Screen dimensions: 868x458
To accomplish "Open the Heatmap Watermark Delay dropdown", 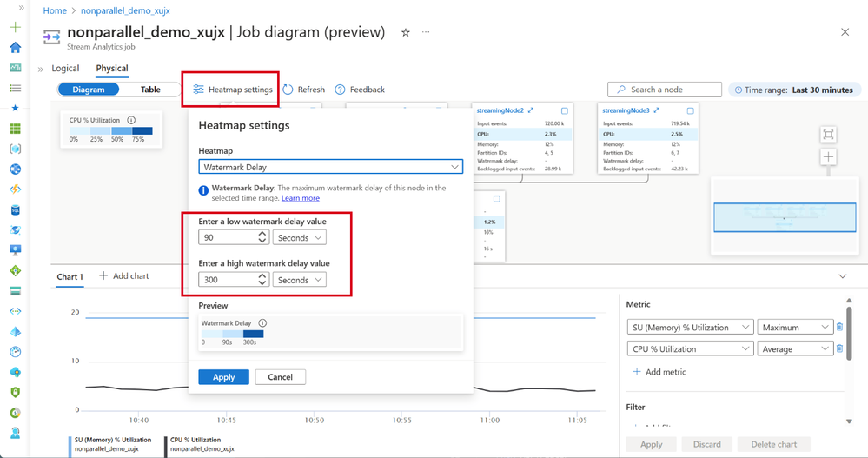I will 330,167.
